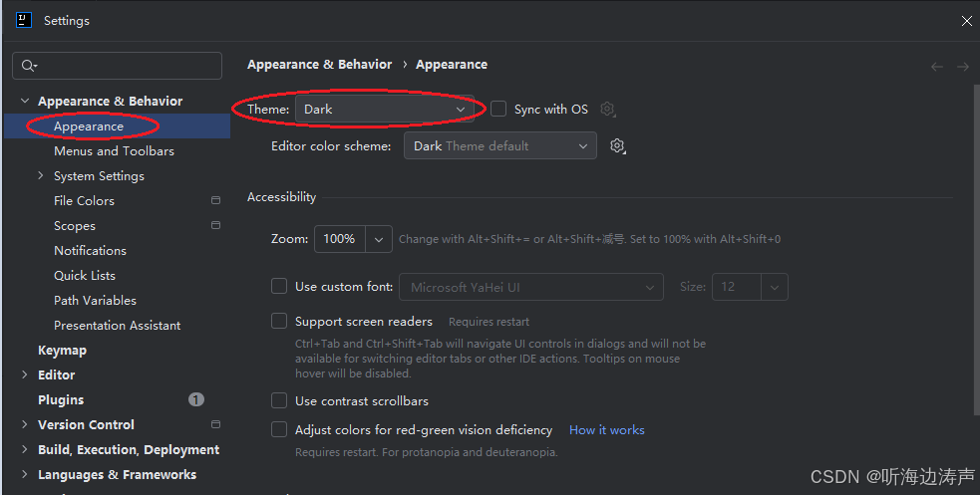Enable Use custom font checkbox

click(x=279, y=287)
